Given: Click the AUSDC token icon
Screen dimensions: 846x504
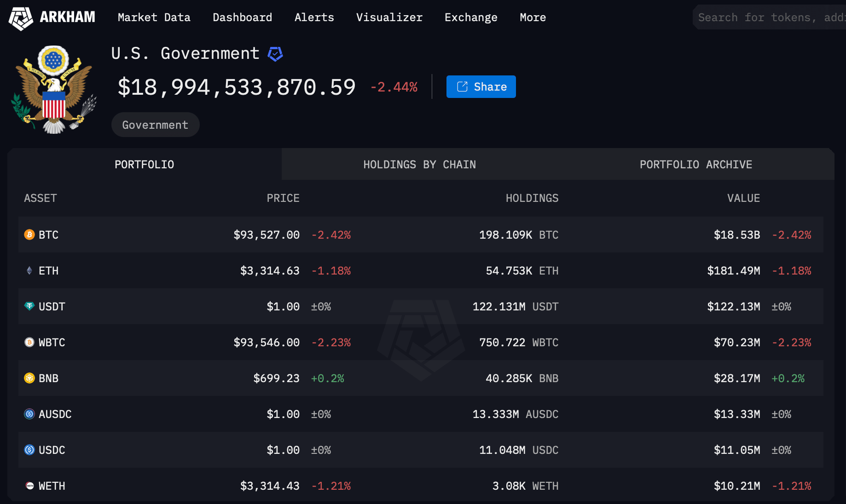Looking at the screenshot, I should tap(29, 414).
